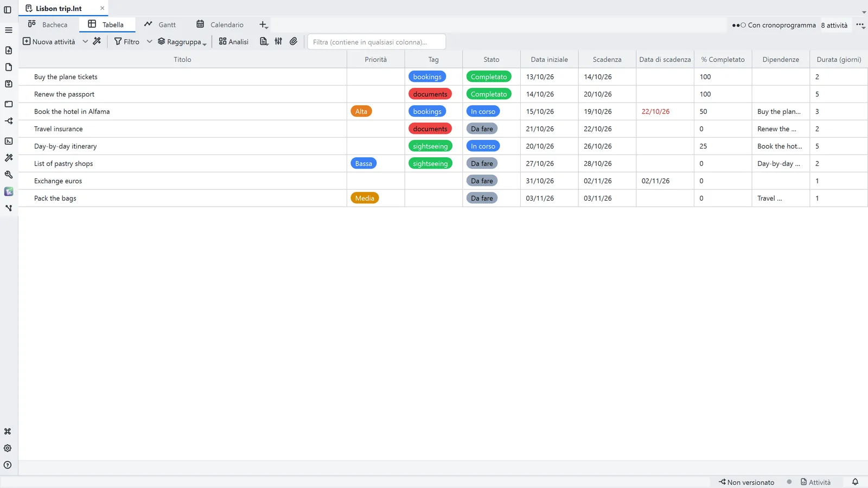The image size is (868, 488).
Task: Open the terminal icon in sidebar
Action: coord(8,141)
